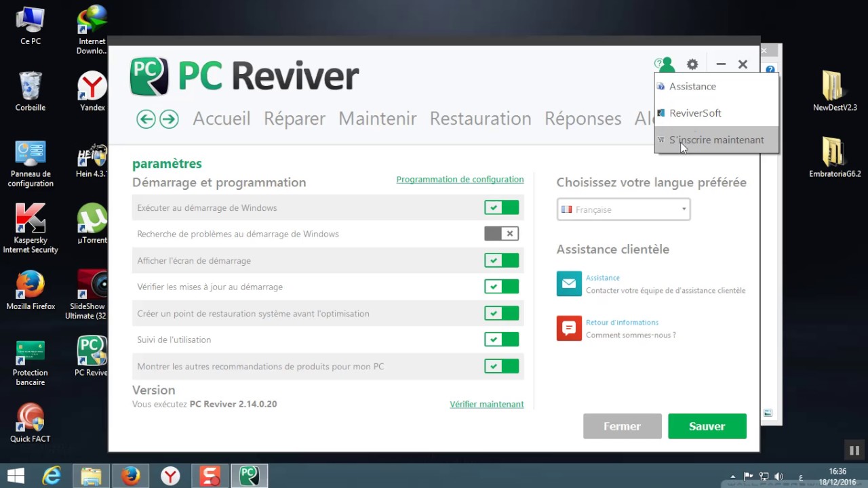Click the Windows Start button
This screenshot has width=868, height=488.
(x=16, y=476)
